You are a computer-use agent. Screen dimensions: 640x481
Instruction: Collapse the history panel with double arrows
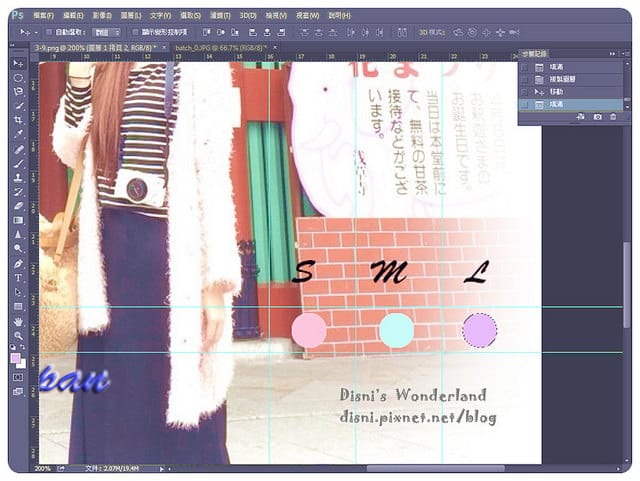(612, 53)
